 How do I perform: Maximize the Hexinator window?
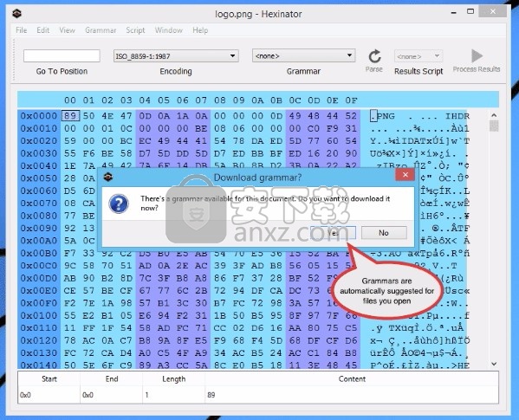[x=470, y=11]
